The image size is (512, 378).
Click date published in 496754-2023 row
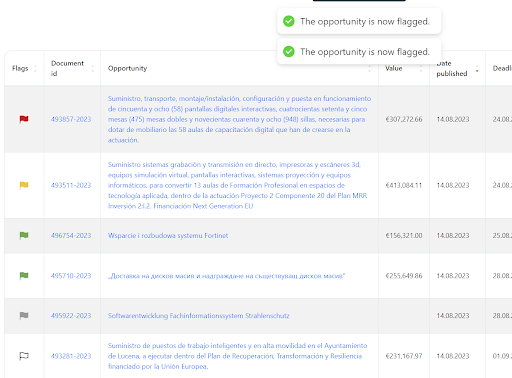coord(453,235)
